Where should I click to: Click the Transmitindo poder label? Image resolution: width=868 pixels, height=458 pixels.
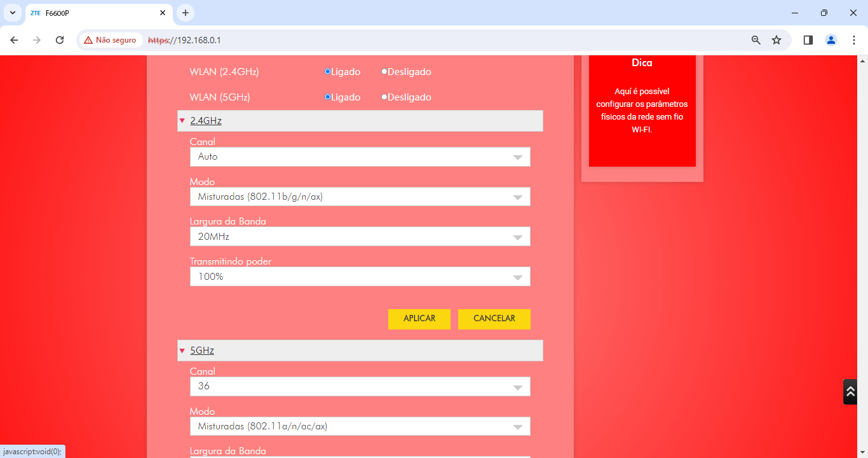tap(231, 261)
